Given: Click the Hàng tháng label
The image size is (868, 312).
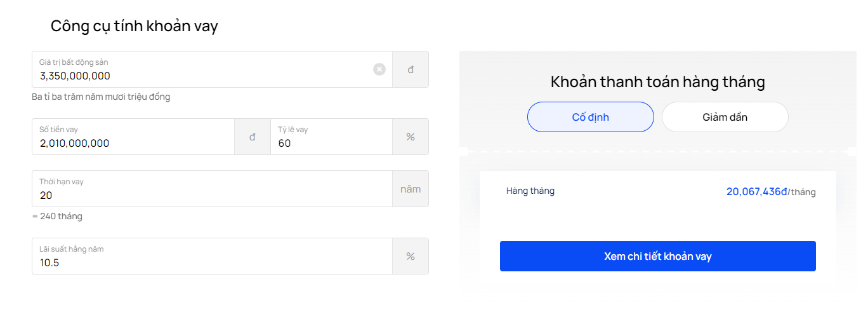Looking at the screenshot, I should click(530, 191).
